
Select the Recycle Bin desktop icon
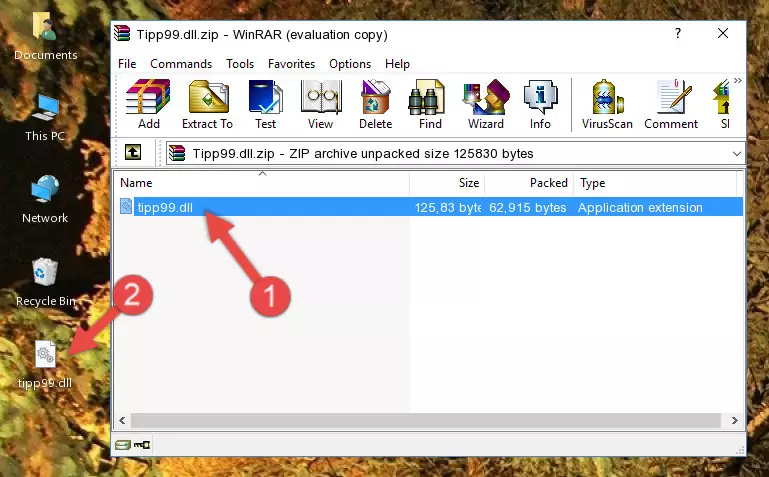coord(45,282)
